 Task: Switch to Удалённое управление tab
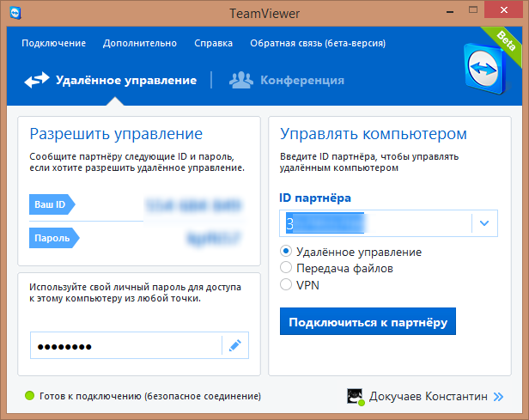(110, 80)
